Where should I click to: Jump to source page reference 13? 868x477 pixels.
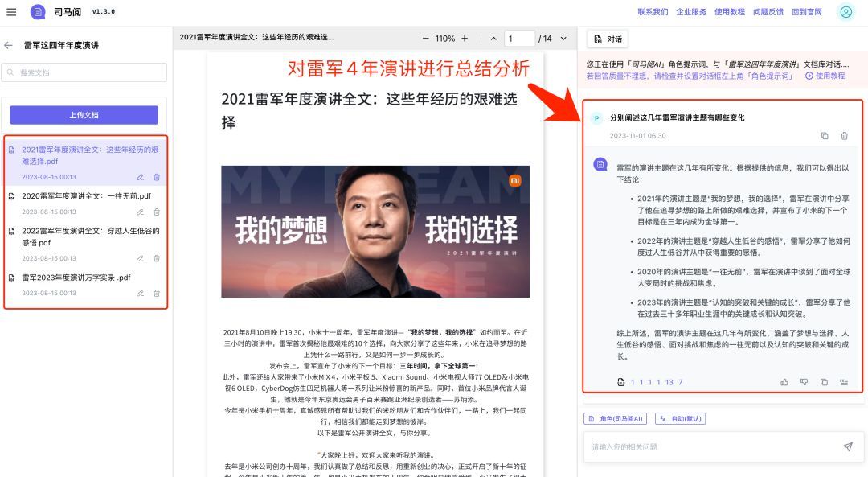(669, 382)
